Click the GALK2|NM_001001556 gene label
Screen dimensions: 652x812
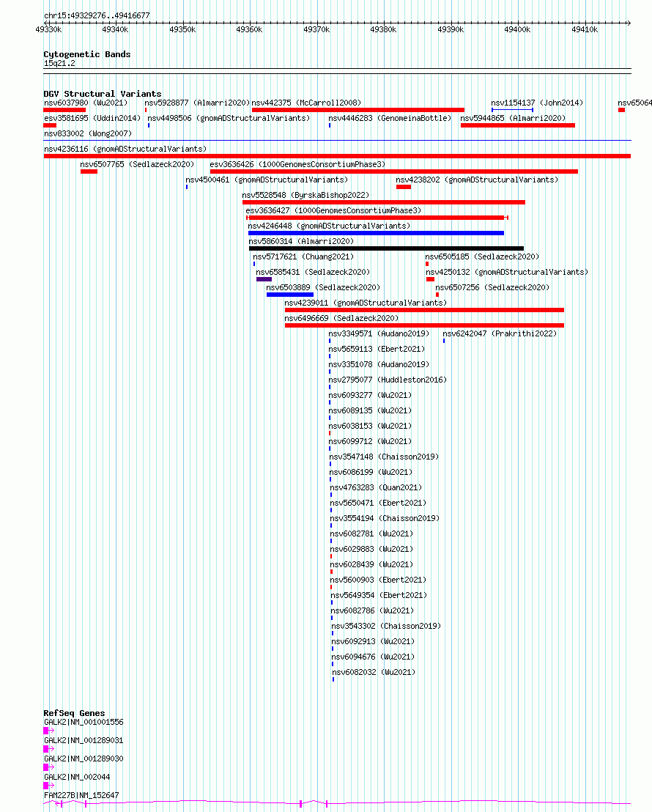point(84,722)
